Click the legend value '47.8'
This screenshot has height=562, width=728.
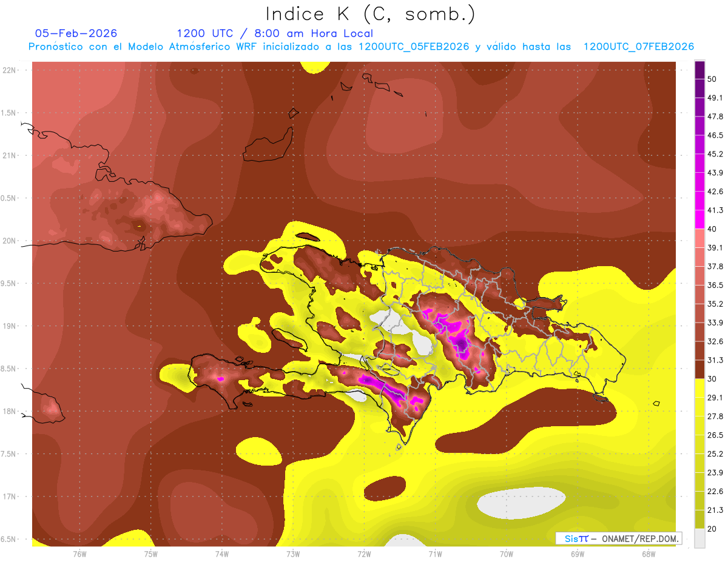[x=715, y=116]
